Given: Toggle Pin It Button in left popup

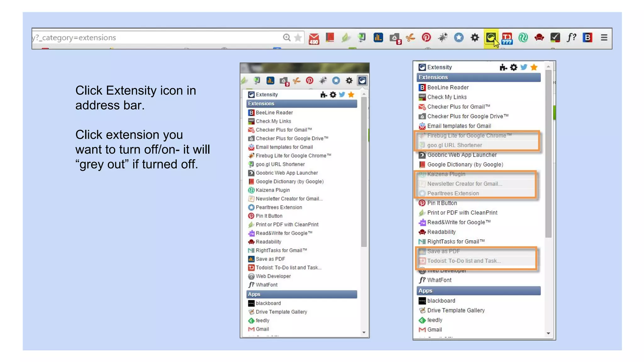Looking at the screenshot, I should (x=302, y=216).
